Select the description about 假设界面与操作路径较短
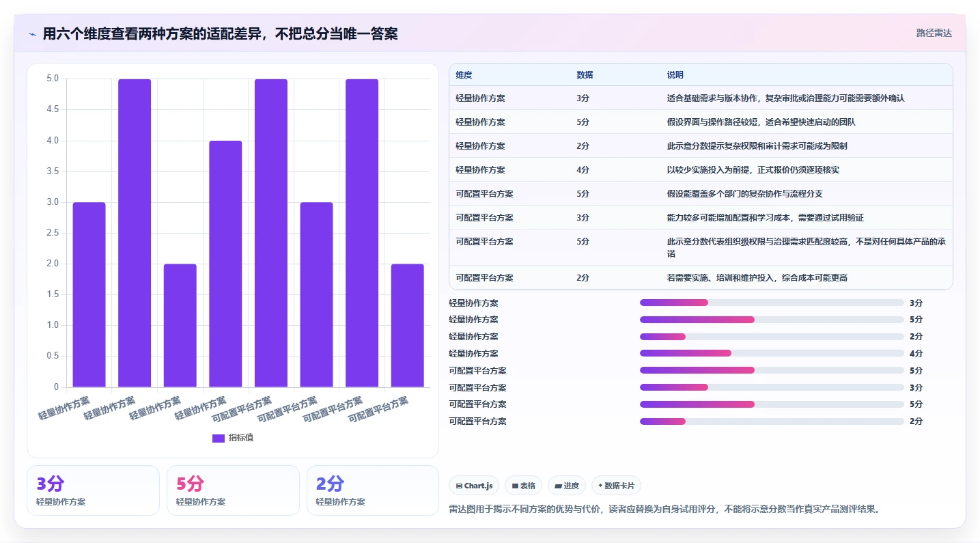Image resolution: width=980 pixels, height=543 pixels. coord(761,122)
